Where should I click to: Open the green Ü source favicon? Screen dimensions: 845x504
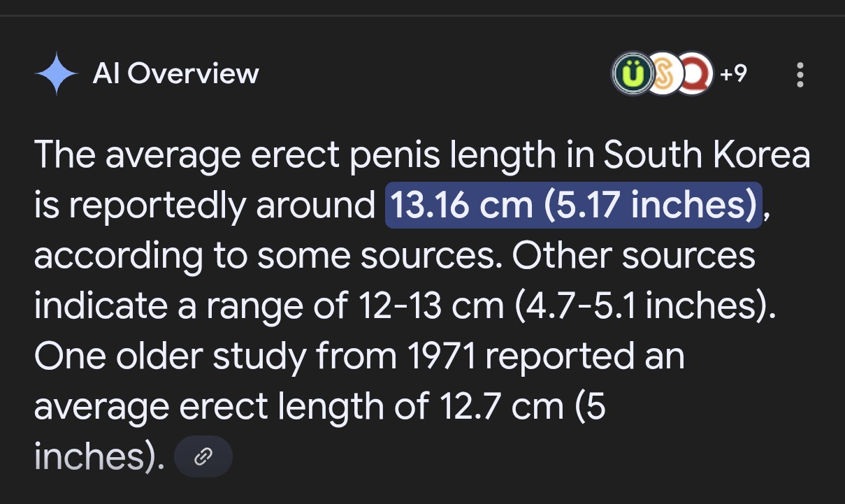pos(632,74)
